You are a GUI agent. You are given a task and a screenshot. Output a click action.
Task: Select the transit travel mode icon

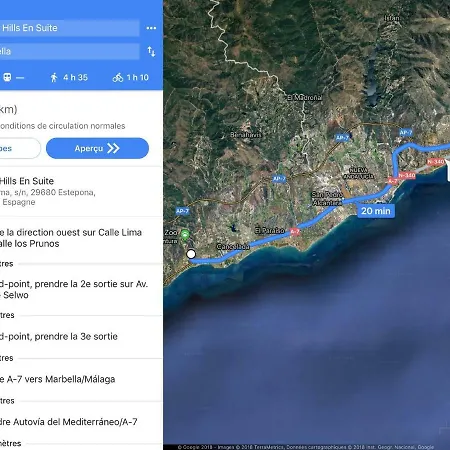point(7,77)
